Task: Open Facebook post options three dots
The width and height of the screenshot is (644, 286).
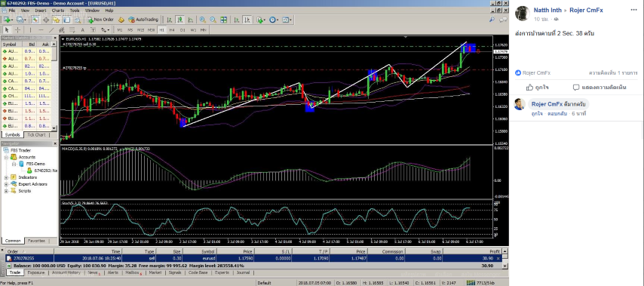Action: (x=633, y=11)
